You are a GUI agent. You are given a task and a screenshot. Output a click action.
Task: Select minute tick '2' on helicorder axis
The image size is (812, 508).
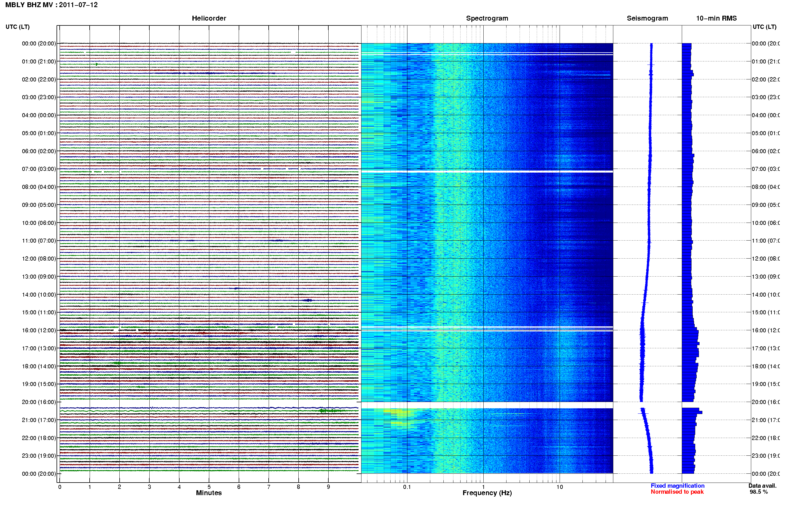tap(120, 487)
